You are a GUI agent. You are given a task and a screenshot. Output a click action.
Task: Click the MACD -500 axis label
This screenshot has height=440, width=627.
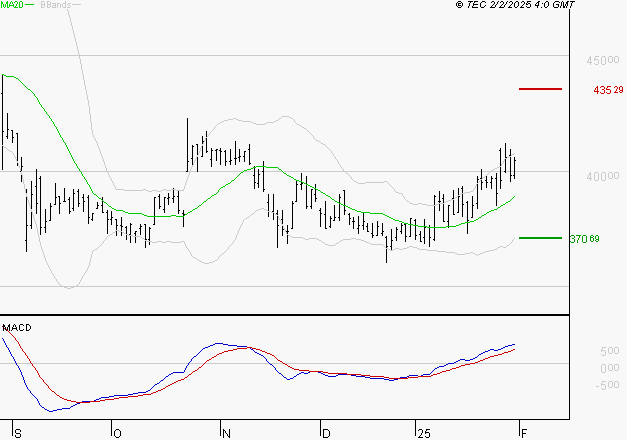[607, 385]
